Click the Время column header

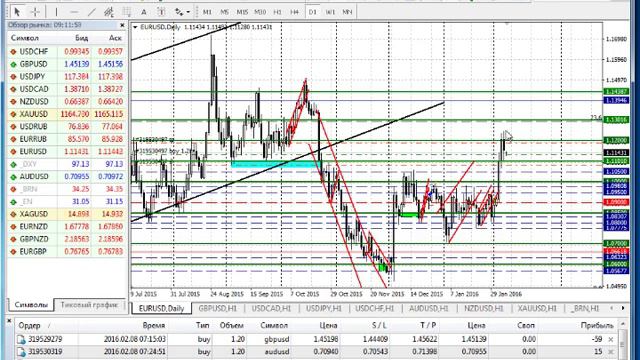[153, 325]
